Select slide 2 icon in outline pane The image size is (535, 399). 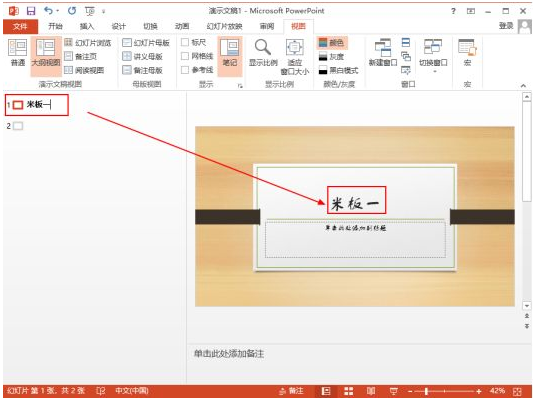pyautogui.click(x=18, y=126)
